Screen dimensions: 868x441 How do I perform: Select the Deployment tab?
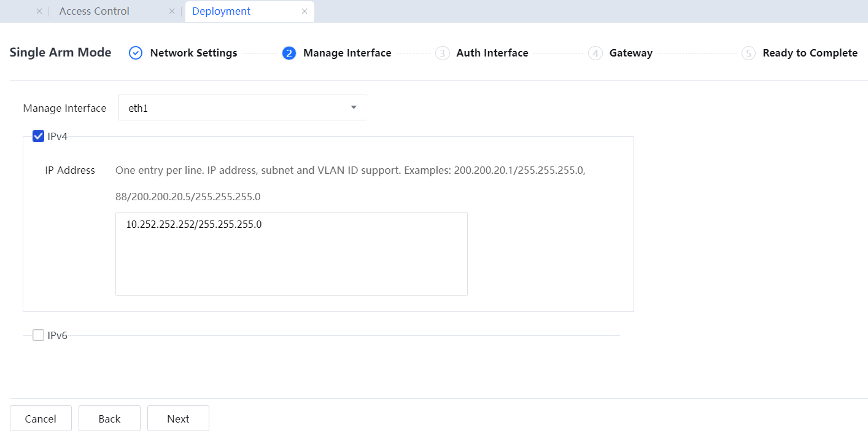point(221,12)
